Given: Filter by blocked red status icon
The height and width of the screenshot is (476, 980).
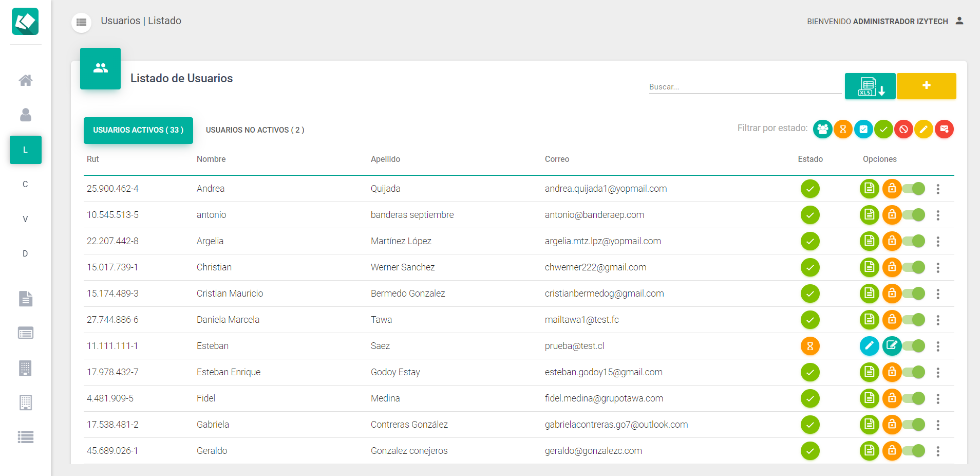Looking at the screenshot, I should (903, 129).
